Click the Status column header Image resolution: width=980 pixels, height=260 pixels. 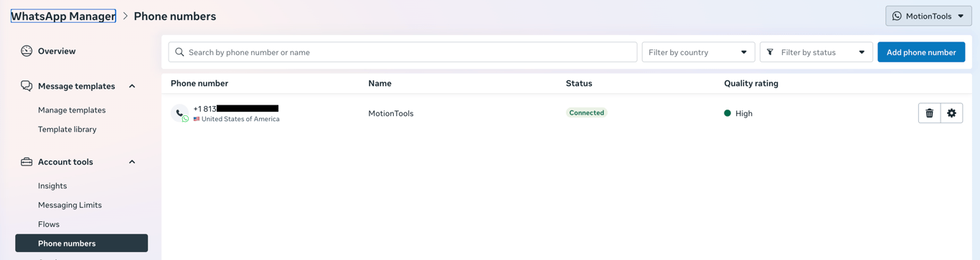click(579, 83)
